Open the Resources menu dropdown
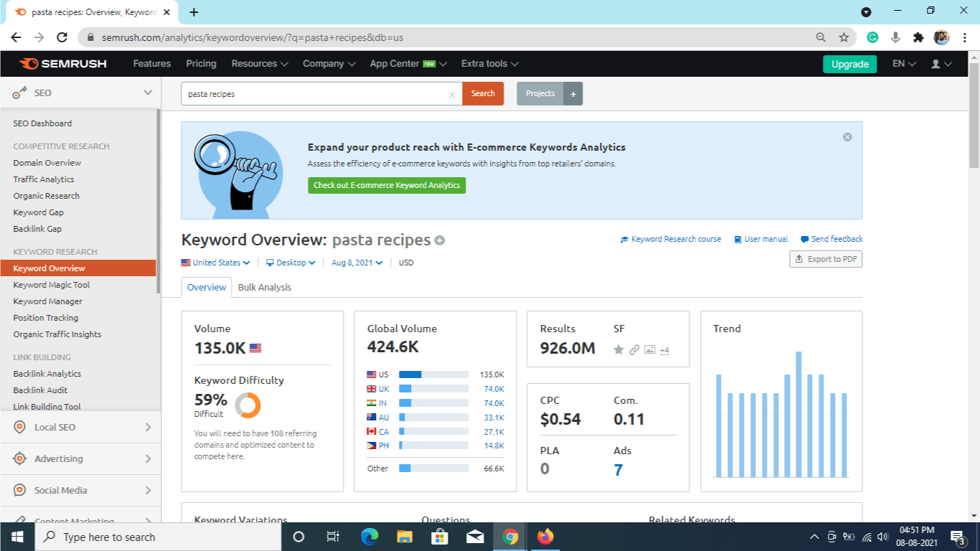 click(x=260, y=64)
